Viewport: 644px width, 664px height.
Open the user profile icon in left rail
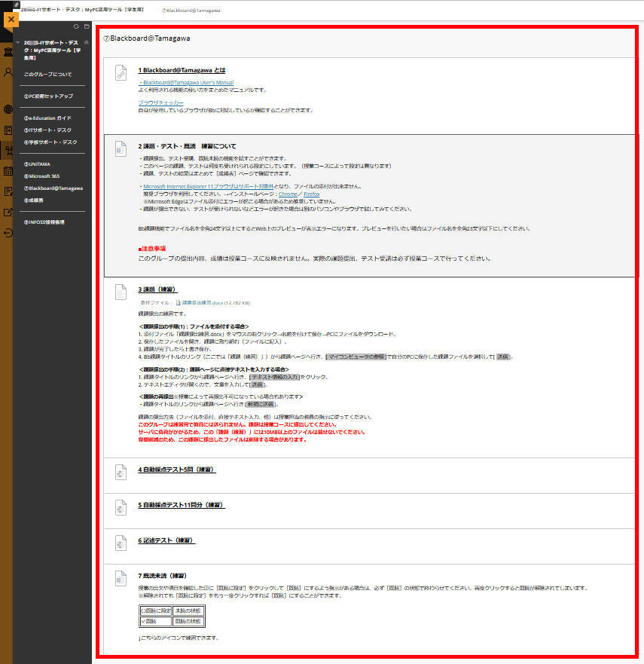click(8, 72)
